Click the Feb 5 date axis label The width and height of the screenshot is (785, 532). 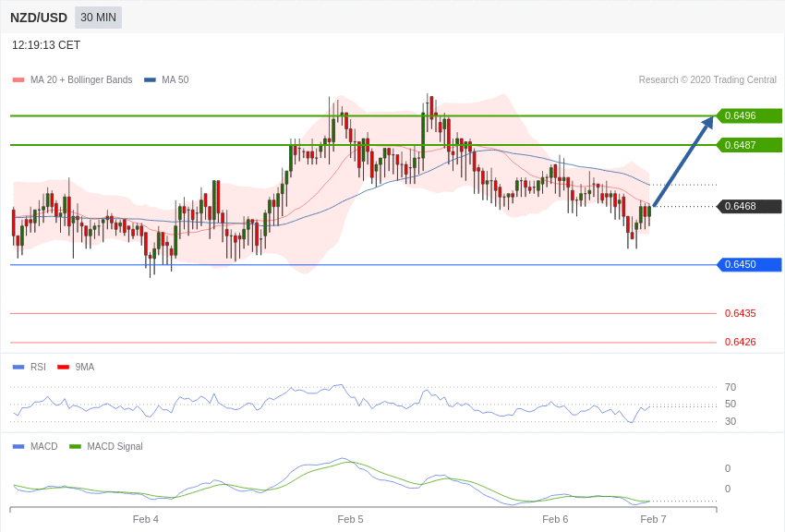coord(350,519)
